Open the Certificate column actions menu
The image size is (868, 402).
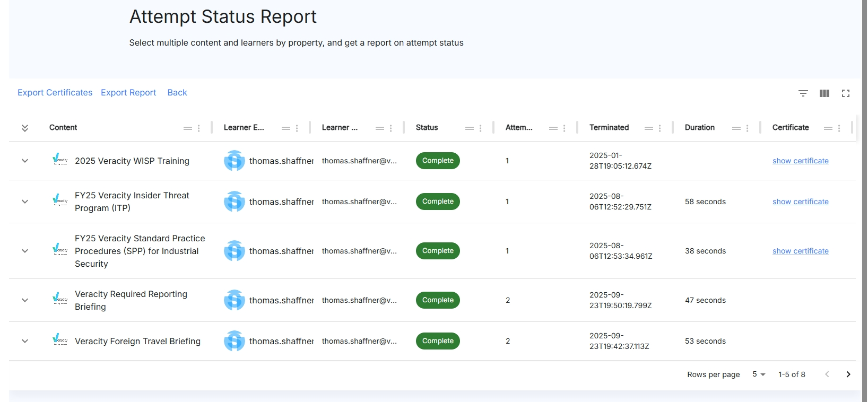click(x=839, y=128)
